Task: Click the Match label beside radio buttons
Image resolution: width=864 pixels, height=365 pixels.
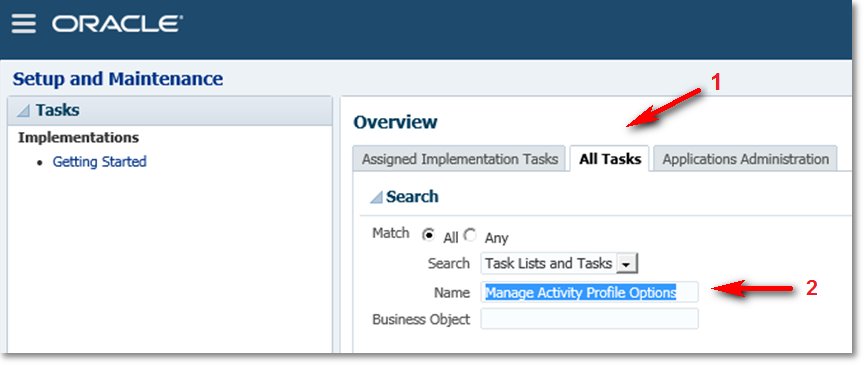Action: [391, 233]
